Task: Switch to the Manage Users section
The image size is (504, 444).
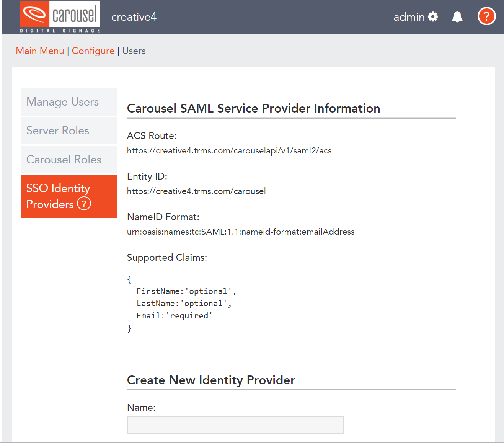Action: click(x=62, y=102)
